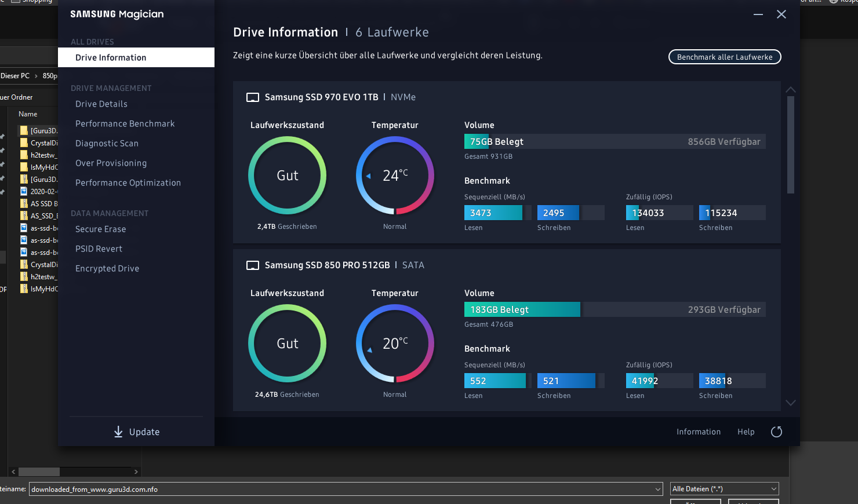The height and width of the screenshot is (504, 858).
Task: Click the scroll left arrow in Explorer
Action: point(13,472)
